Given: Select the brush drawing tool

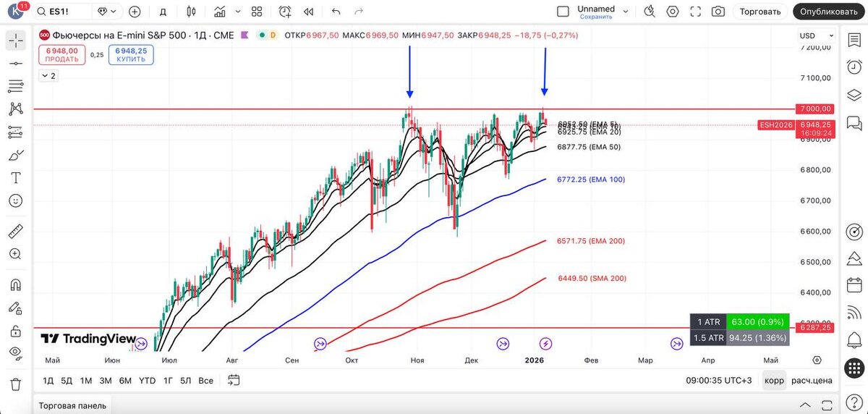Looking at the screenshot, I should (x=15, y=155).
